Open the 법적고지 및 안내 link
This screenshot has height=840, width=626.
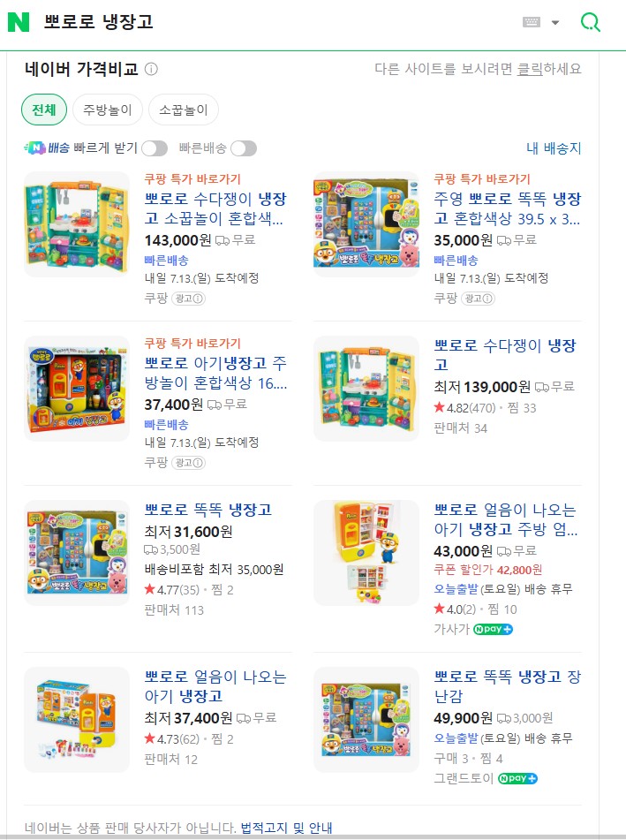(x=286, y=828)
